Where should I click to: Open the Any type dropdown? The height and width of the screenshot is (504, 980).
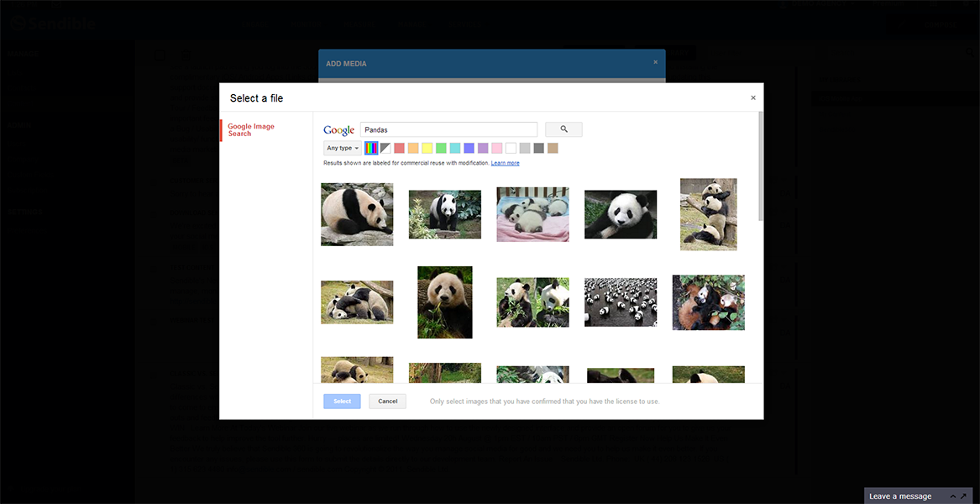(343, 148)
